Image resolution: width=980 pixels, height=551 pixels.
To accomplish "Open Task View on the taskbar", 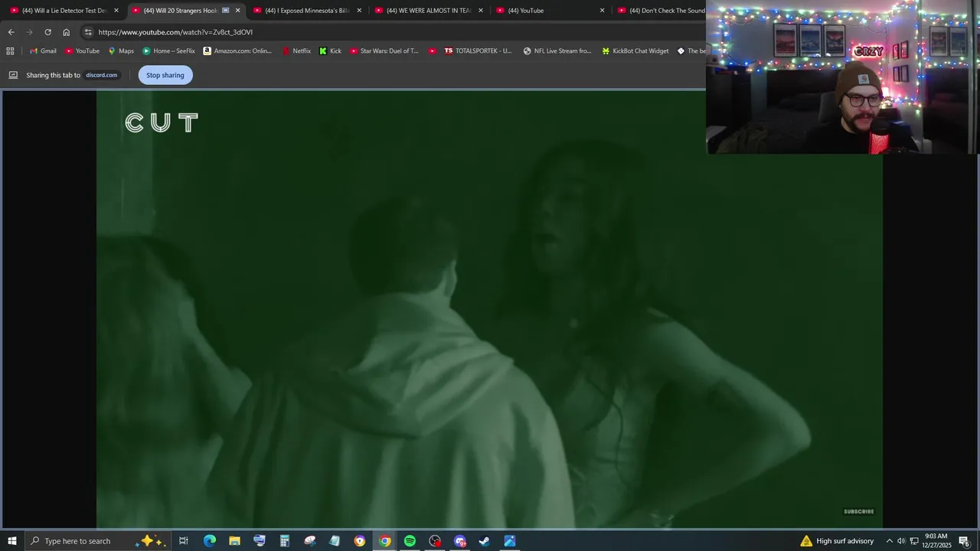I will 184,541.
